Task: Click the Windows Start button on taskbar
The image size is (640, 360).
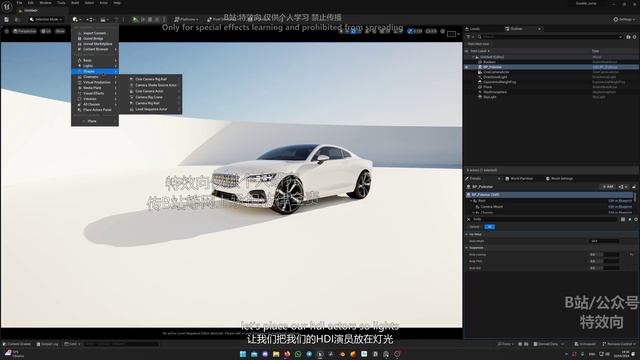Action: [x=243, y=354]
